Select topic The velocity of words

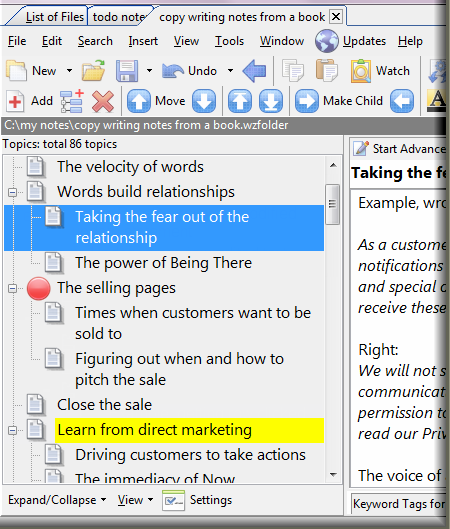130,167
